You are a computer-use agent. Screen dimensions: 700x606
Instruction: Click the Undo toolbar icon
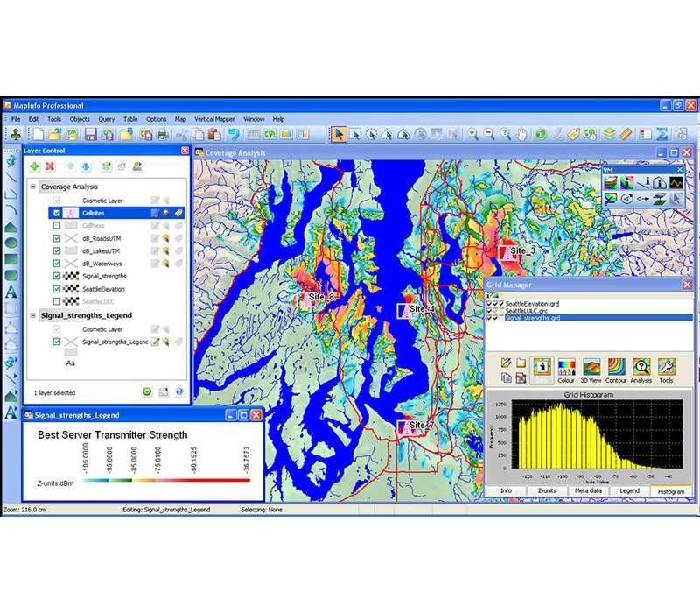234,134
